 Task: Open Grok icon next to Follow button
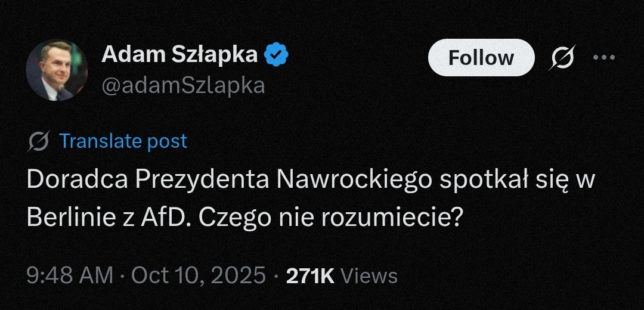pos(563,58)
